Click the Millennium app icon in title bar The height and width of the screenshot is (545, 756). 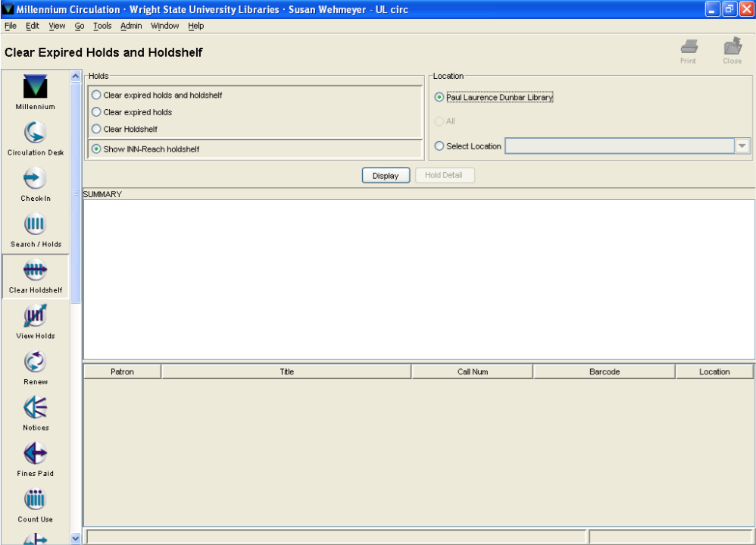click(8, 8)
